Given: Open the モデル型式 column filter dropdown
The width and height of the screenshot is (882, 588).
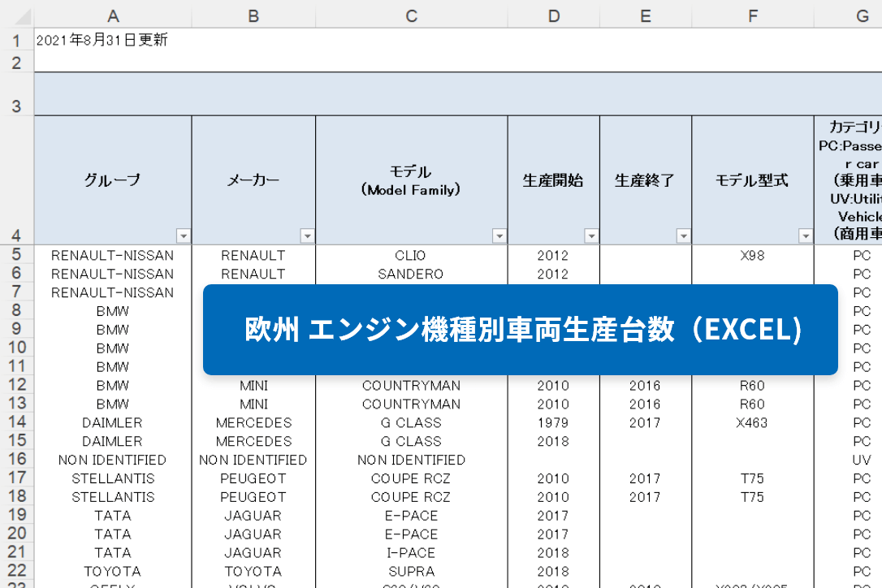Looking at the screenshot, I should point(806,236).
